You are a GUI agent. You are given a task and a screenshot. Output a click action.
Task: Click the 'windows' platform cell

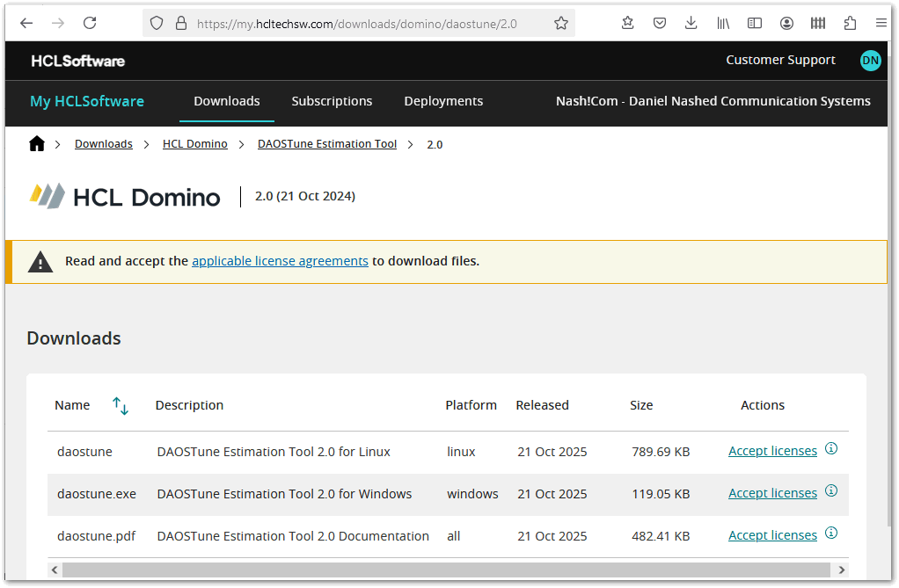point(472,494)
